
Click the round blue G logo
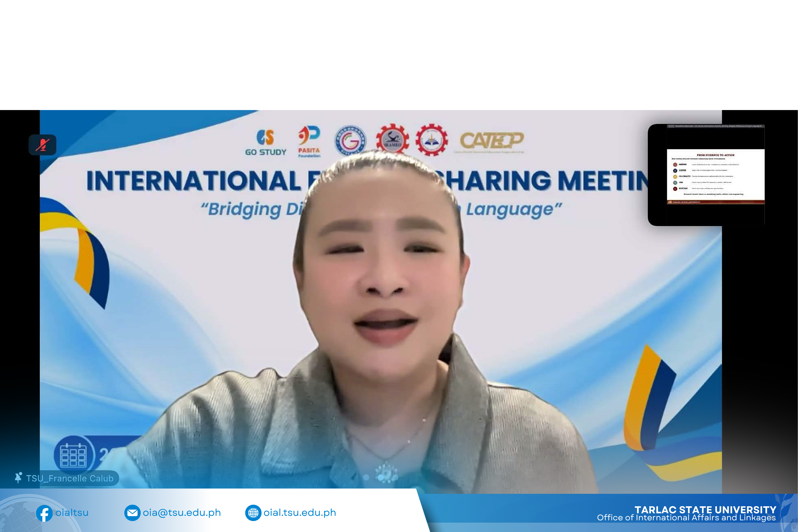(x=350, y=141)
